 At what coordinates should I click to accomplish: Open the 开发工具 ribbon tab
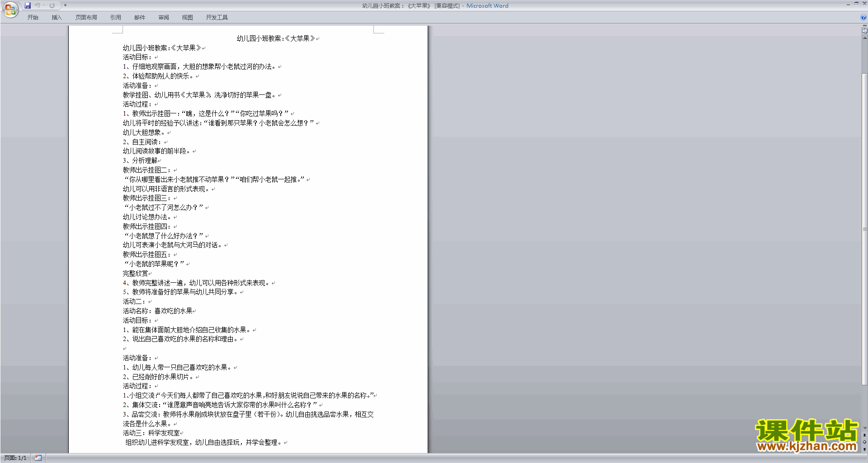(217, 18)
